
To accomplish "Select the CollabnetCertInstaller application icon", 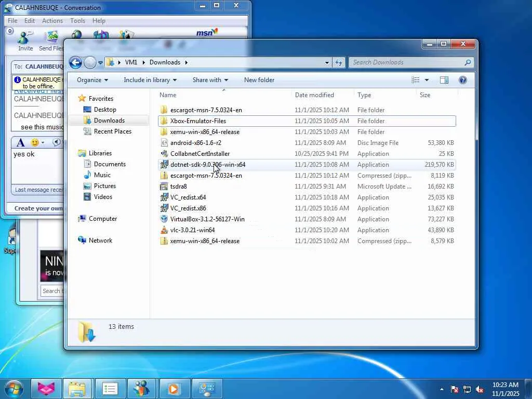I will pos(164,153).
